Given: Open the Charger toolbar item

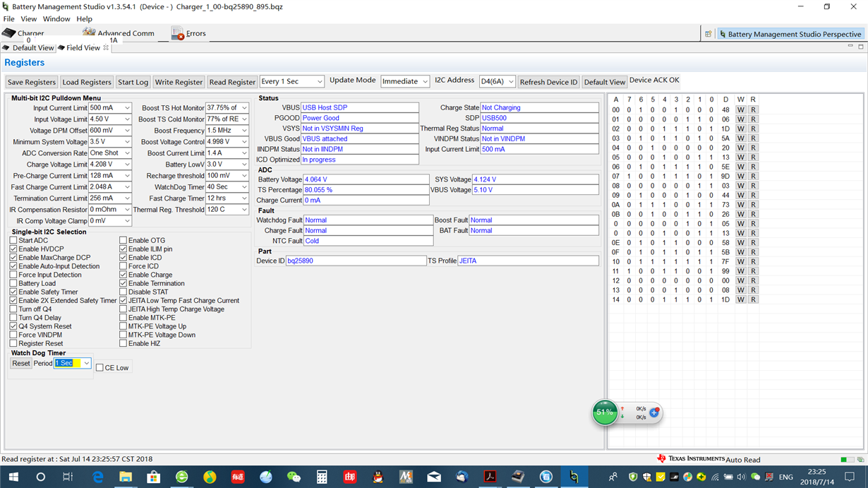Looking at the screenshot, I should [x=23, y=33].
